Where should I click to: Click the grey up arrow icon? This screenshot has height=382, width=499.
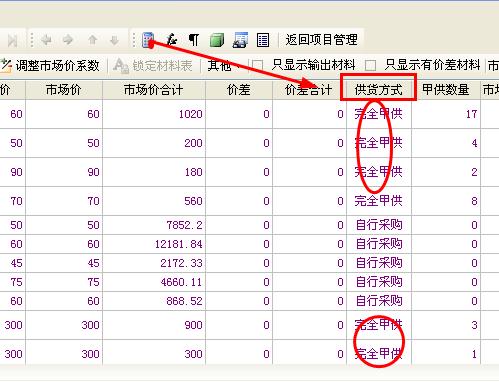click(x=93, y=40)
